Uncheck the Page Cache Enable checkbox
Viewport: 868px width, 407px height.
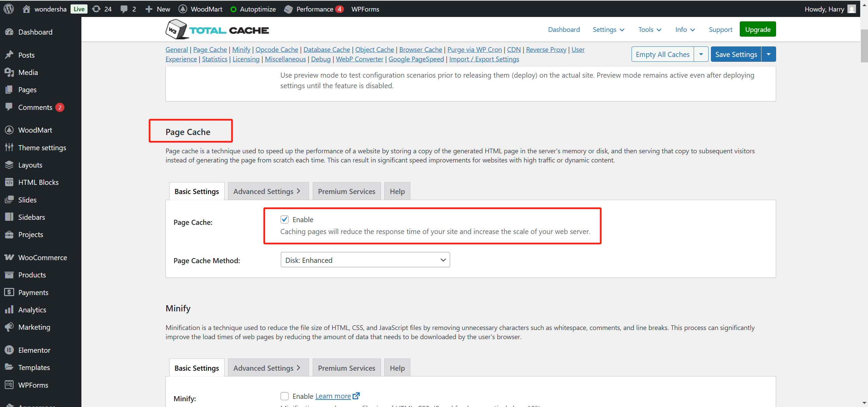click(285, 219)
